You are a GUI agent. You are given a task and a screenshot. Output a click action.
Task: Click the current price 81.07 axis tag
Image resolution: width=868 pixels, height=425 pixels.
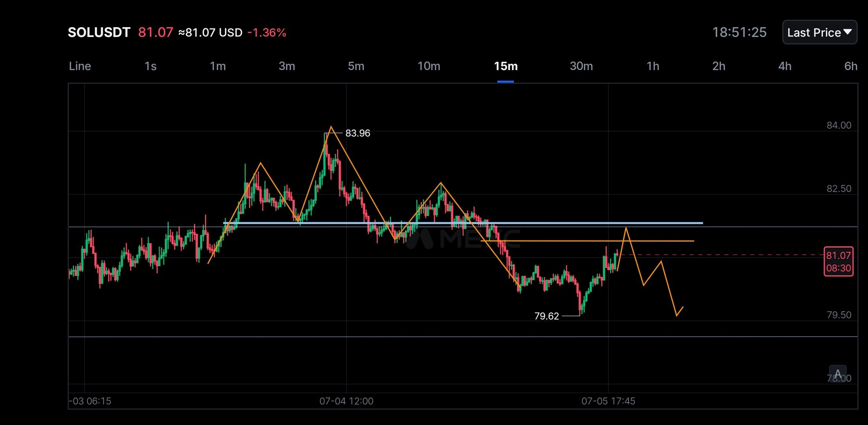coord(838,261)
